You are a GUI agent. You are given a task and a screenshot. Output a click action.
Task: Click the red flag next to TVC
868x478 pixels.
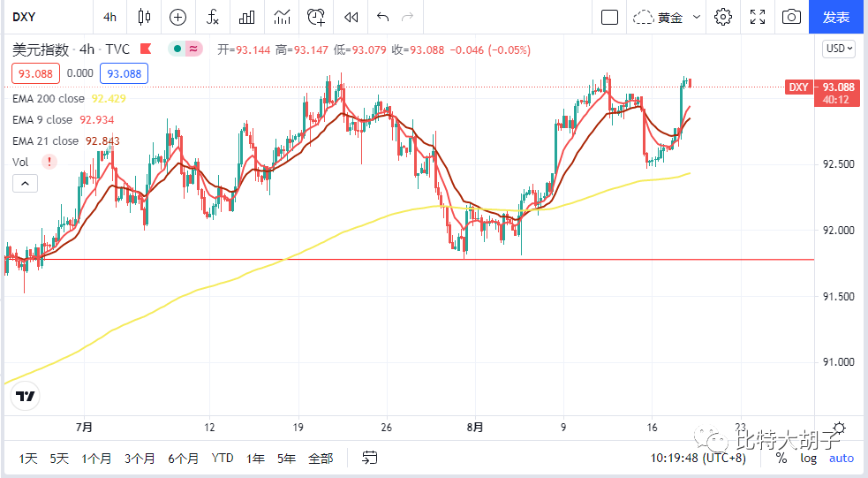pyautogui.click(x=146, y=49)
